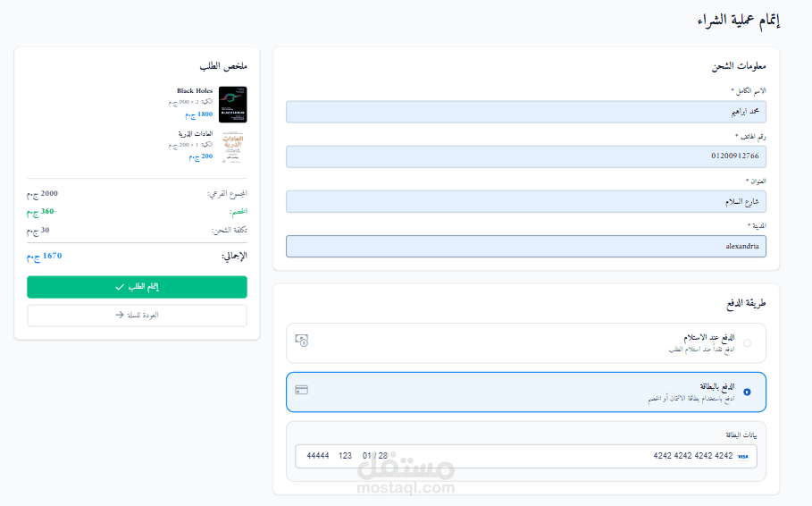The height and width of the screenshot is (506, 812).
Task: Click the card number 4242 4242 4242 4242
Action: (x=693, y=456)
